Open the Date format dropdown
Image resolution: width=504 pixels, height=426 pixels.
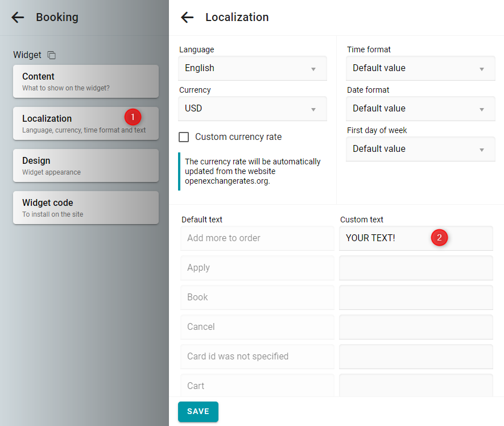click(x=420, y=109)
